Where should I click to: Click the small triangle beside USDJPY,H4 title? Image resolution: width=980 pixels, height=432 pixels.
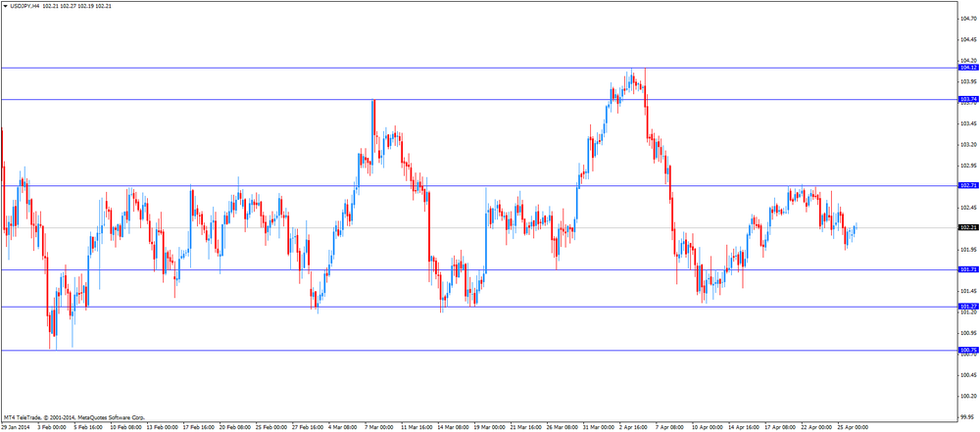pos(6,5)
